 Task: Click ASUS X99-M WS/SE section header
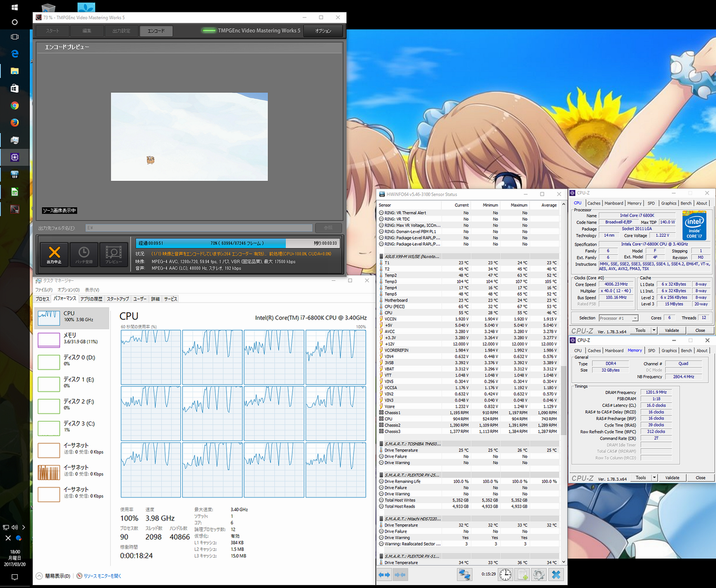[x=468, y=257]
